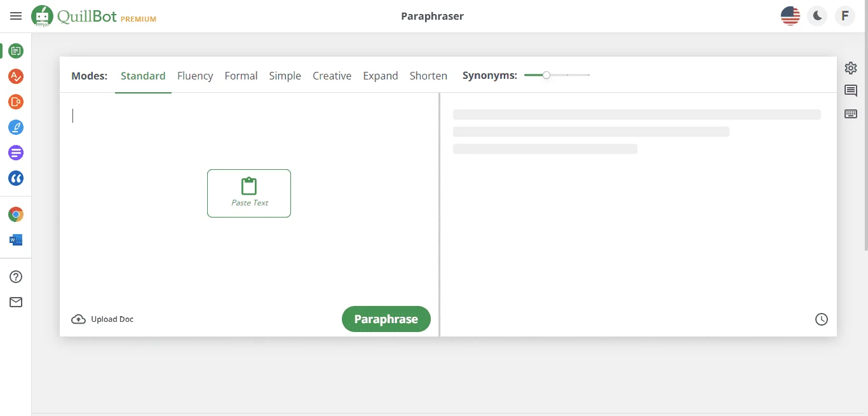
Task: Select the US flag language icon
Action: (790, 16)
